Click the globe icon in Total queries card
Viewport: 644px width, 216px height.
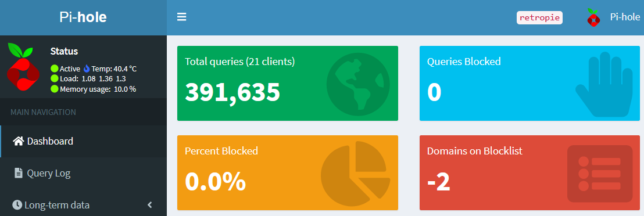coord(357,84)
